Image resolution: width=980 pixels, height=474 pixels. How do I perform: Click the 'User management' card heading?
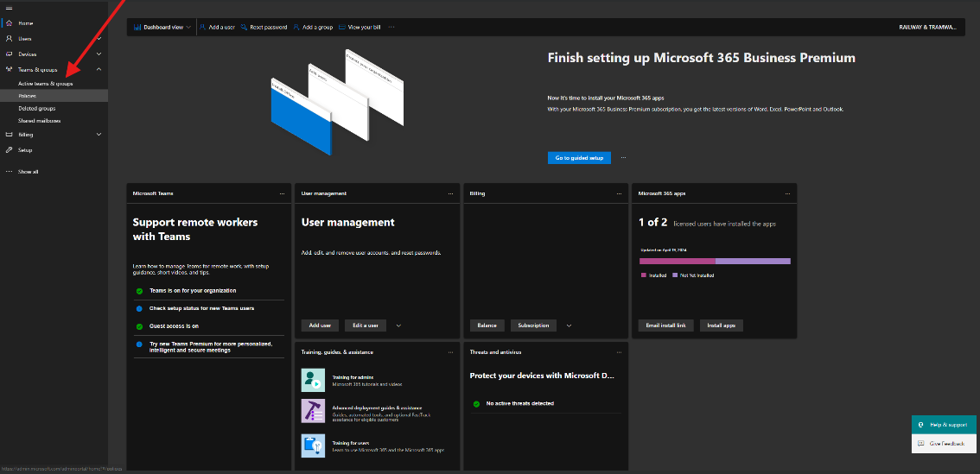[348, 223]
